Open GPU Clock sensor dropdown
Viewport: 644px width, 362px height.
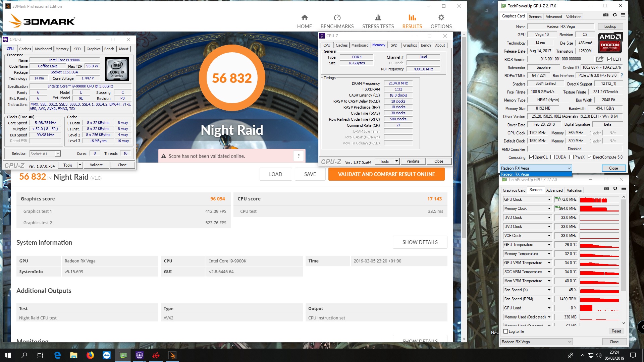[549, 199]
